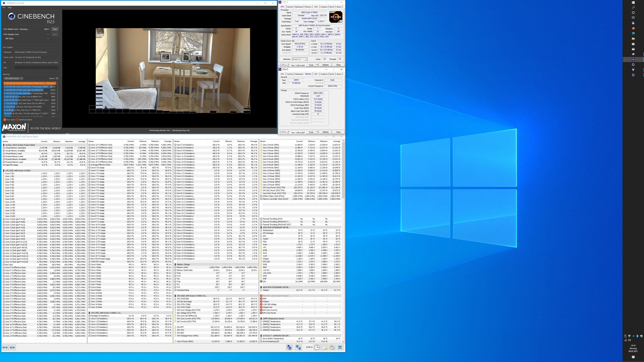Open CPU-Z Socket #1 selection dropdown
Screen dimensions: 644x362
[300, 59]
